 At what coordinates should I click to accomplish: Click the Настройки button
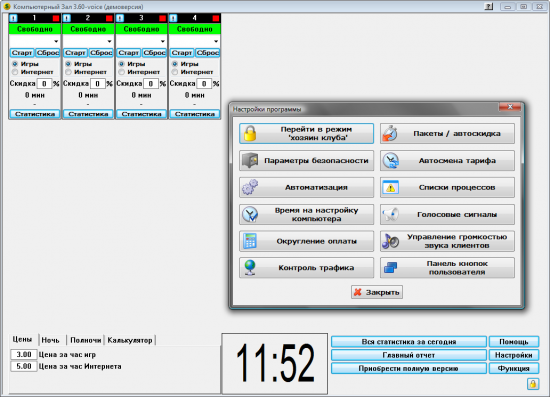[x=514, y=355]
